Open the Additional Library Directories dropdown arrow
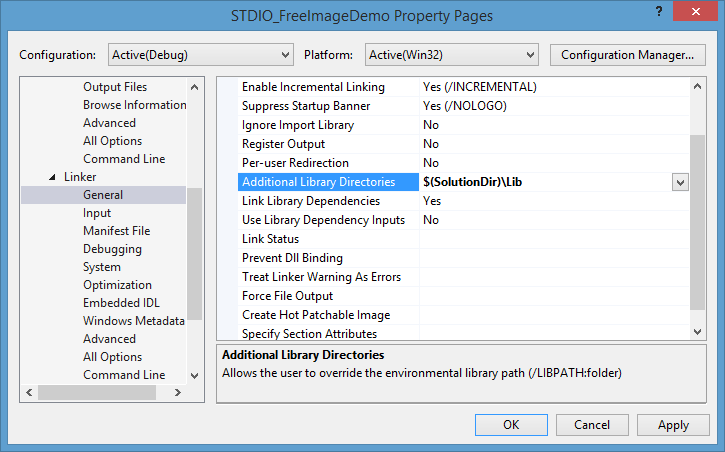Screen dimensions: 725x452 click(680, 182)
